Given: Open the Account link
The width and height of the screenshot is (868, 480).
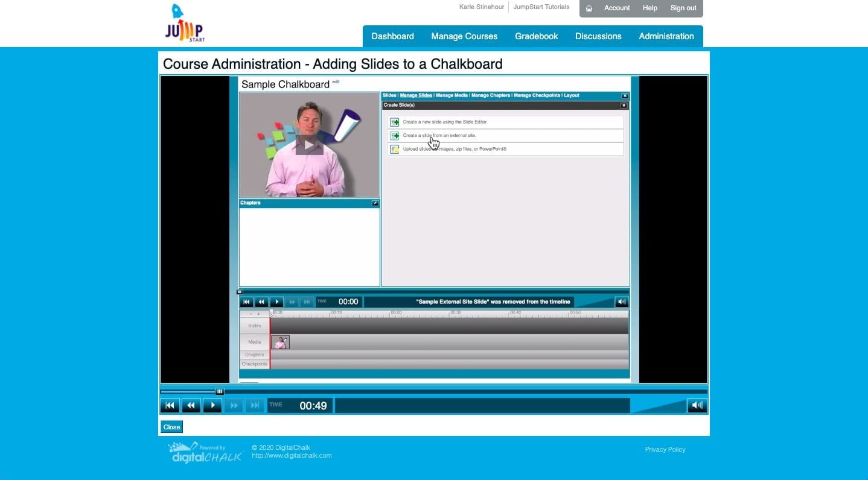Looking at the screenshot, I should (x=617, y=8).
